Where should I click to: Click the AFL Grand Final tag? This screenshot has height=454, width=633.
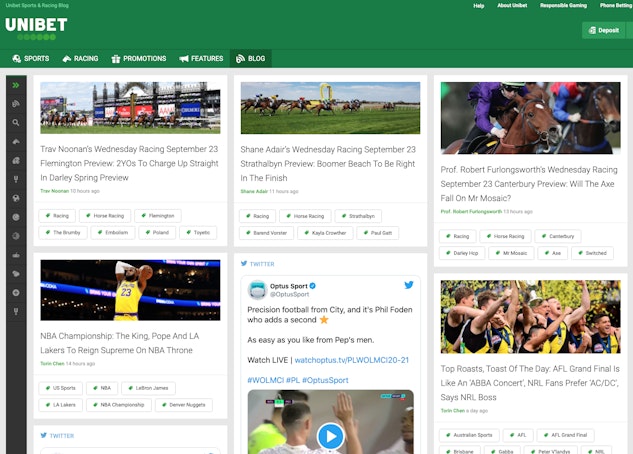coord(567,435)
